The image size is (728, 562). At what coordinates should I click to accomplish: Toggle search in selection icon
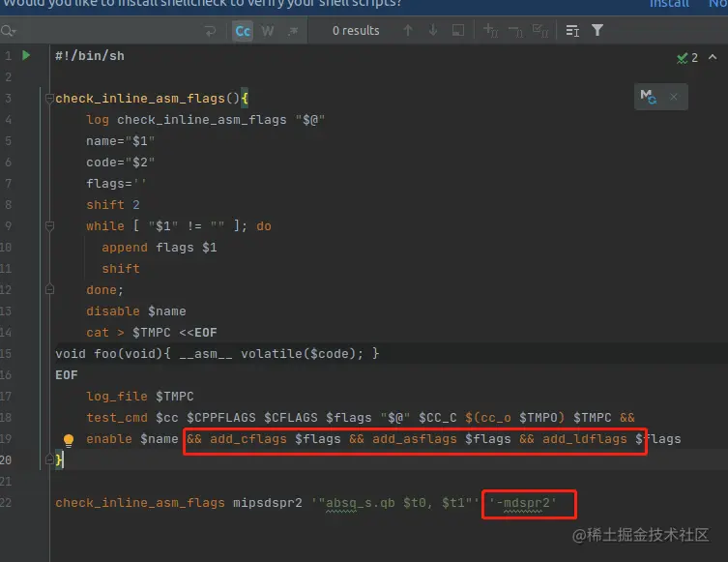click(x=458, y=31)
